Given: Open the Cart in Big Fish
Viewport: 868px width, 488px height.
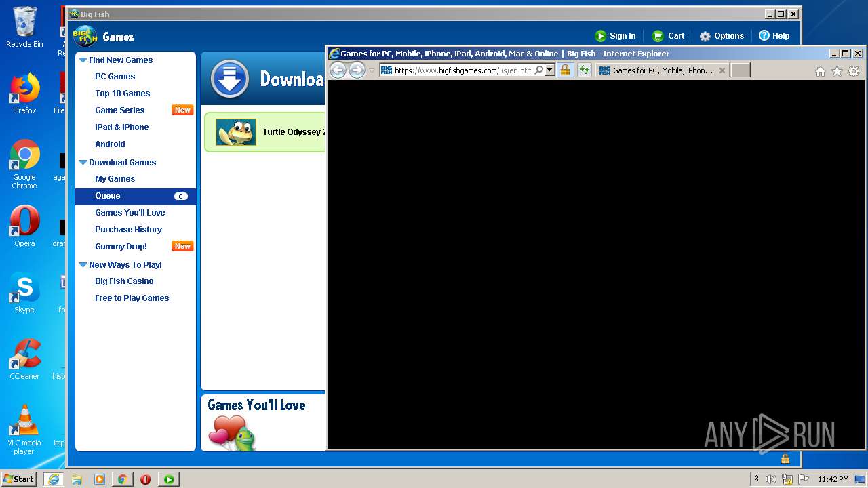Looking at the screenshot, I should tap(668, 36).
